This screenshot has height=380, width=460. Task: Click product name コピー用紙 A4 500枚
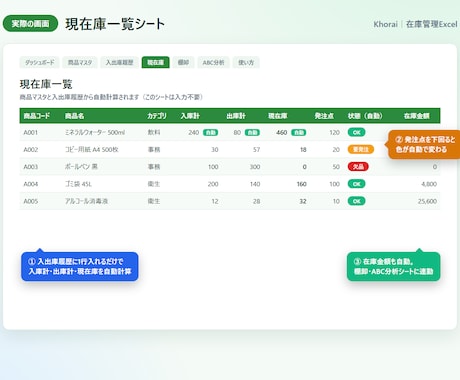tap(92, 150)
